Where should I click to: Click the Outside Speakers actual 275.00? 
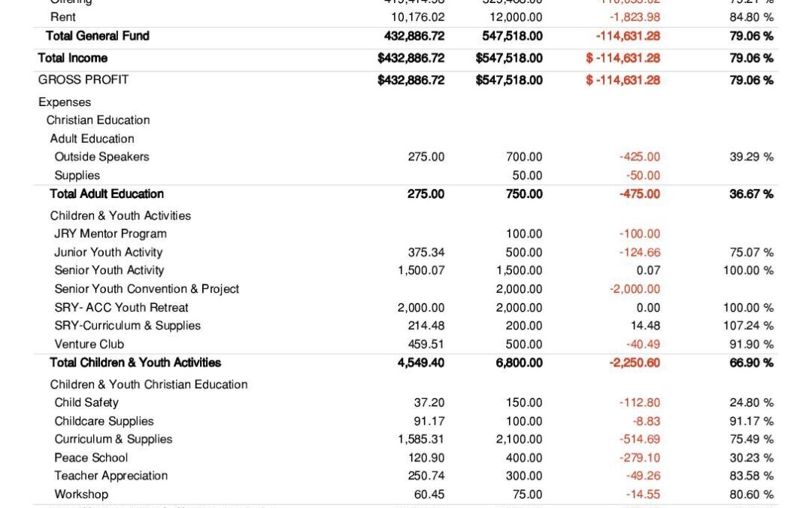pyautogui.click(x=426, y=157)
